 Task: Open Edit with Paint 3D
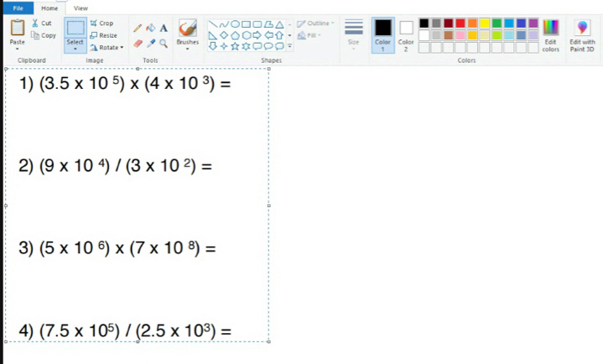pos(582,34)
